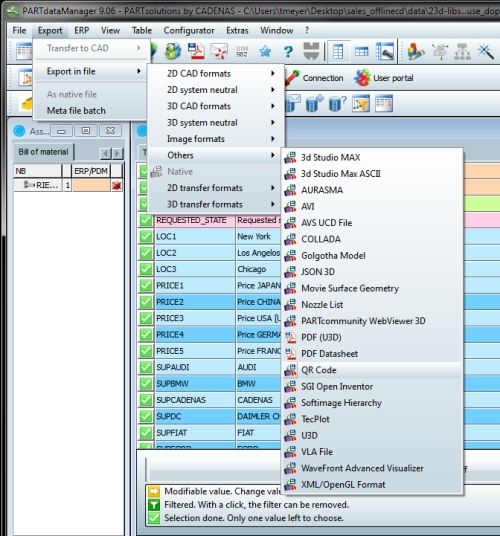Click the Connection plug icon
The width and height of the screenshot is (500, 536).
[293, 78]
